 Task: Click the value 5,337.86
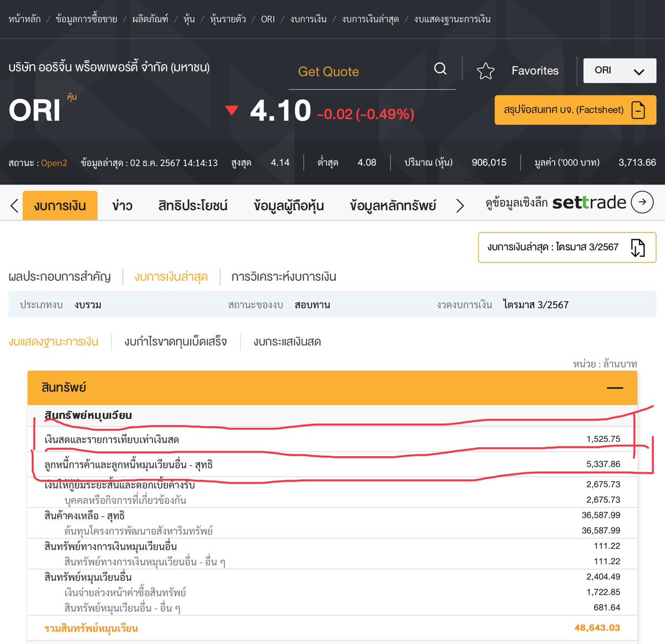[603, 464]
